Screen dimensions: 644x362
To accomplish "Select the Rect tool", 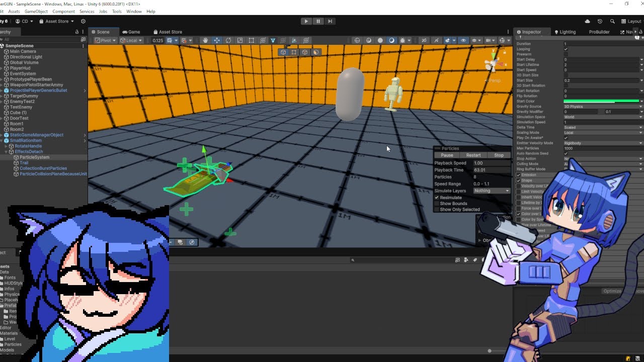I will coord(252,40).
